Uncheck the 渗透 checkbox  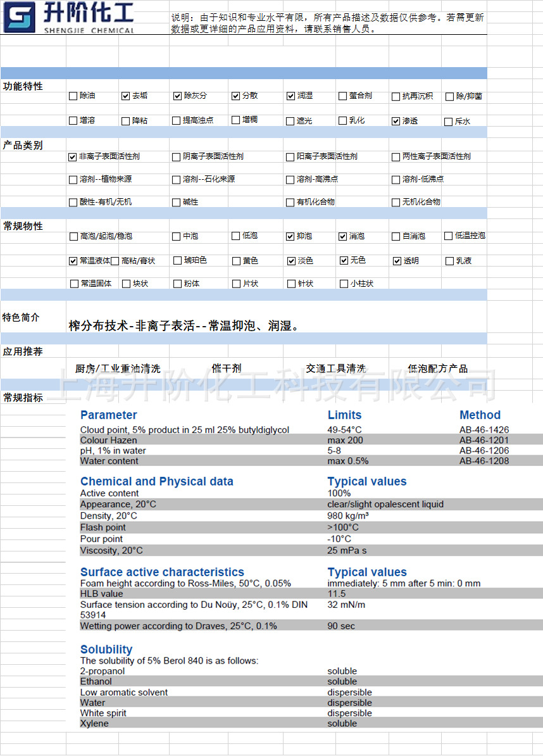[396, 120]
